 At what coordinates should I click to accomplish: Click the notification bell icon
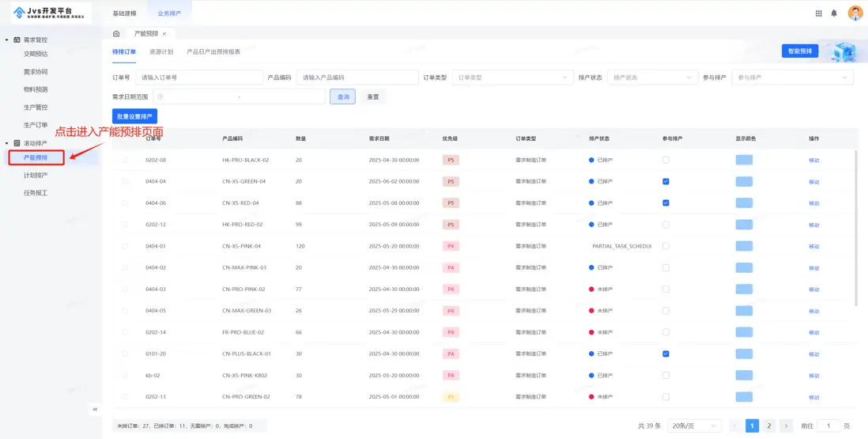point(834,13)
